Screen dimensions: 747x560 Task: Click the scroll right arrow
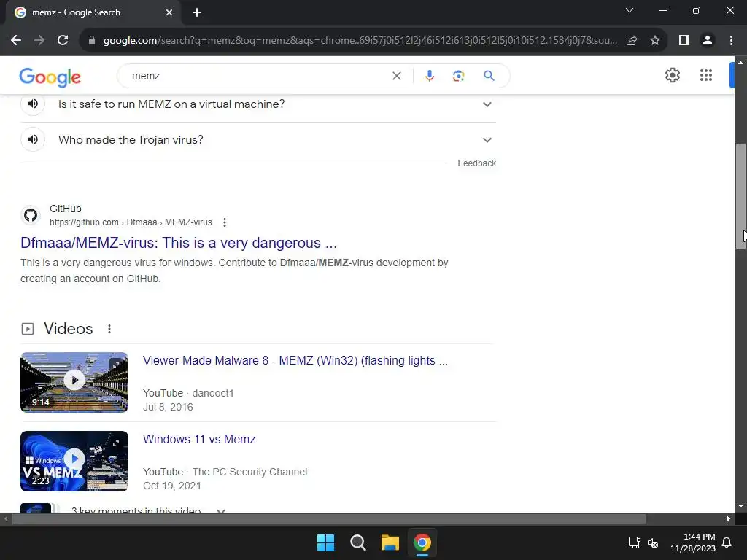pos(729,519)
